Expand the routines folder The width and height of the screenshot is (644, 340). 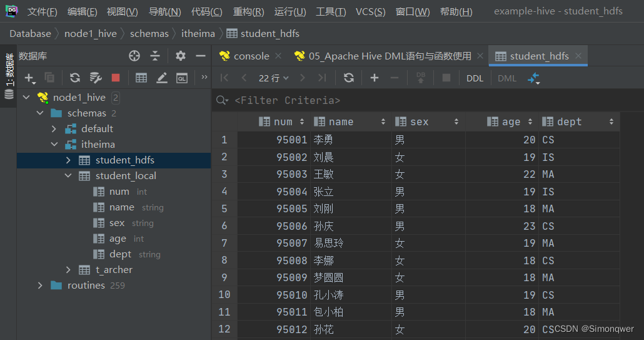(x=40, y=286)
